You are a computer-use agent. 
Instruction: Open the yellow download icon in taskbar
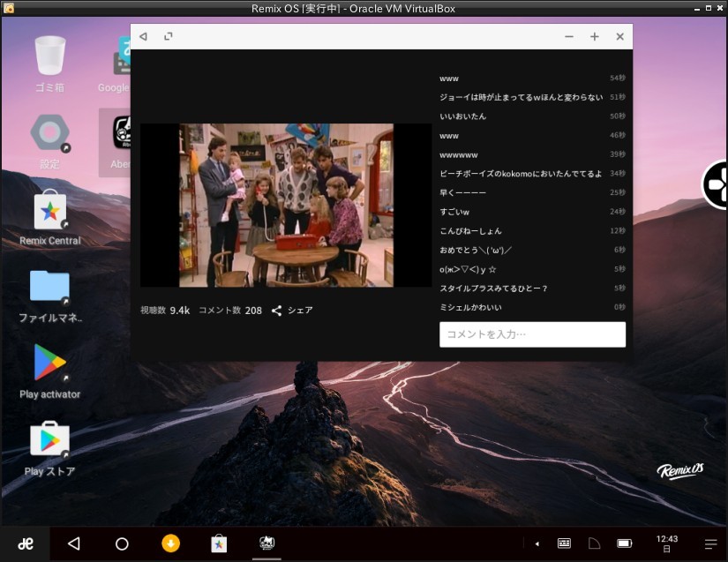(170, 543)
